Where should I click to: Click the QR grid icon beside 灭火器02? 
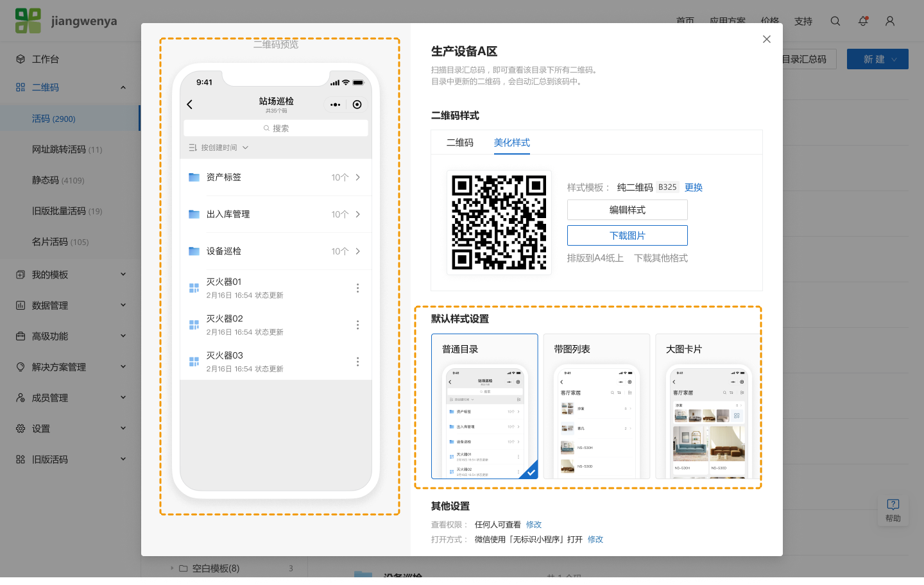(x=194, y=325)
